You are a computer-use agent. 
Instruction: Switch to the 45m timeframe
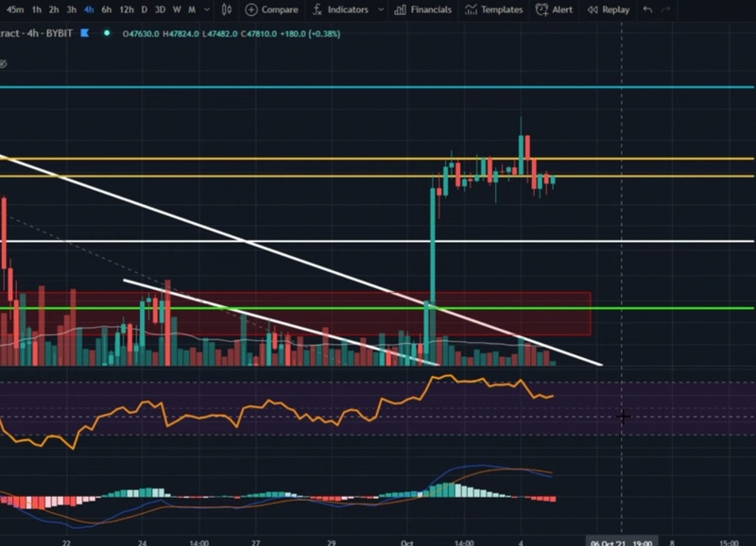[x=15, y=9]
